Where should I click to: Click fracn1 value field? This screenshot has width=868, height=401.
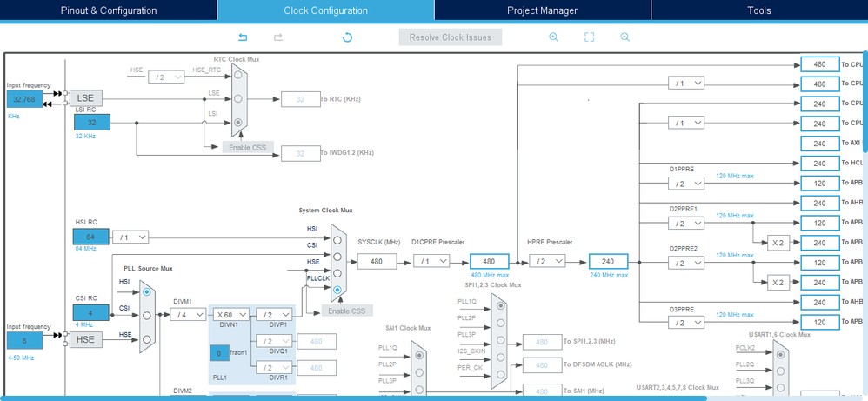click(x=219, y=353)
